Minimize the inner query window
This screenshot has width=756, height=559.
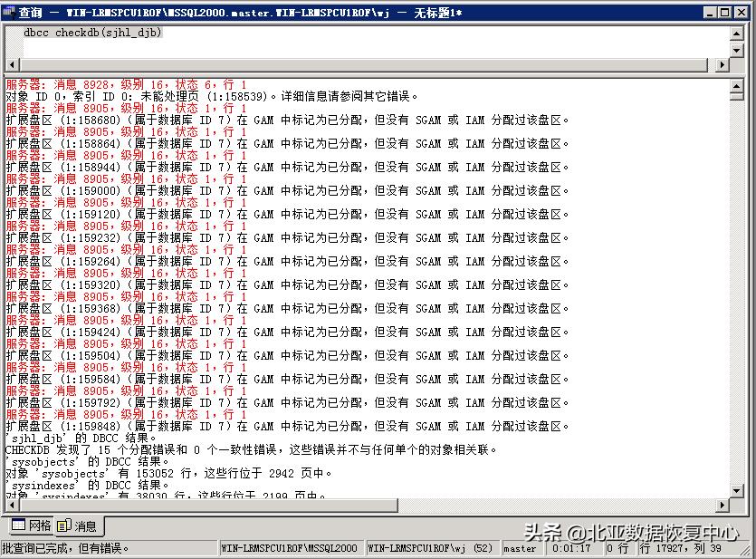pyautogui.click(x=712, y=12)
